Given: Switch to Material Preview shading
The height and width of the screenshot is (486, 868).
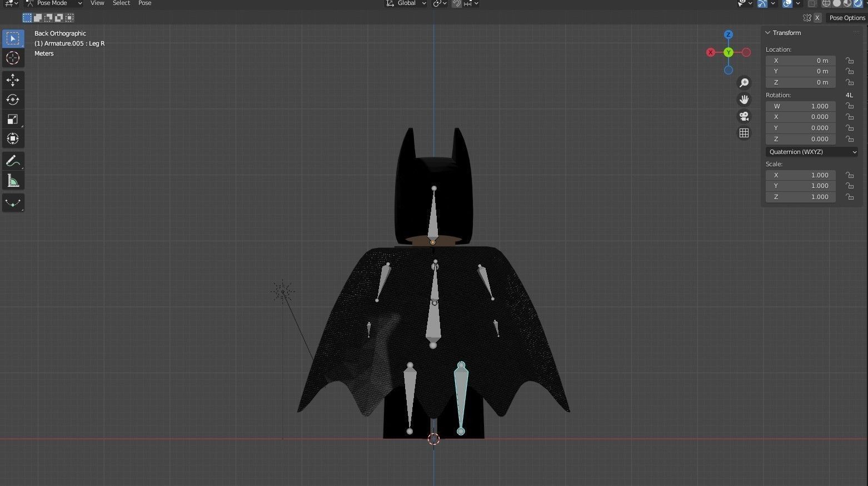Looking at the screenshot, I should 847,3.
